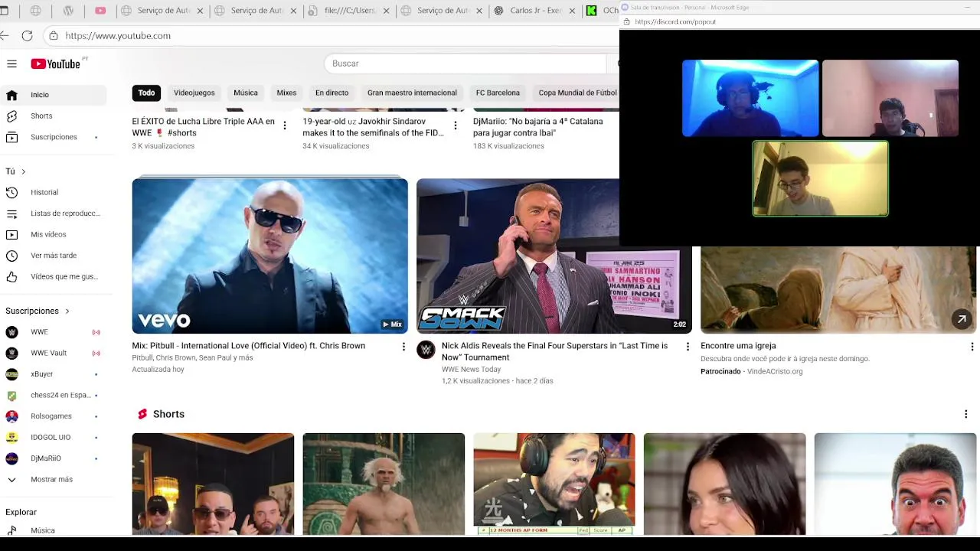Image resolution: width=980 pixels, height=551 pixels.
Task: Open El ÉXITO de Lucha Libre short title
Action: pyautogui.click(x=204, y=127)
